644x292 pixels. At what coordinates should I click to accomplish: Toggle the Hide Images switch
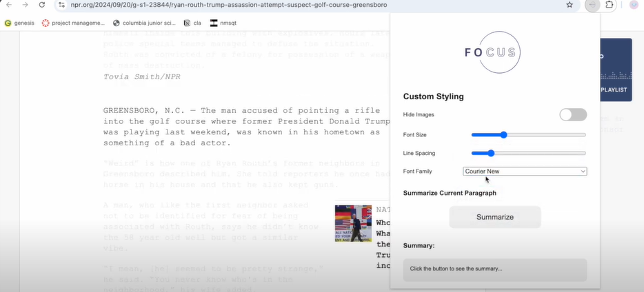click(x=573, y=115)
